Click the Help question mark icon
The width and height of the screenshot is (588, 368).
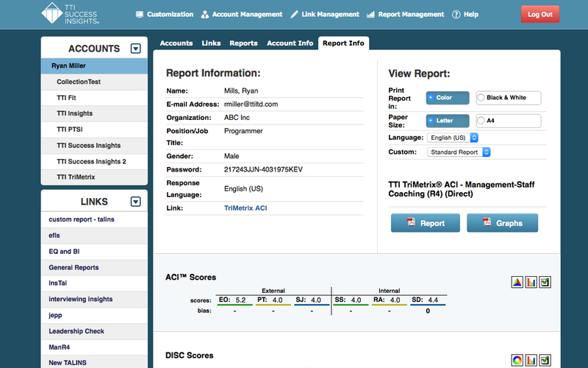456,14
